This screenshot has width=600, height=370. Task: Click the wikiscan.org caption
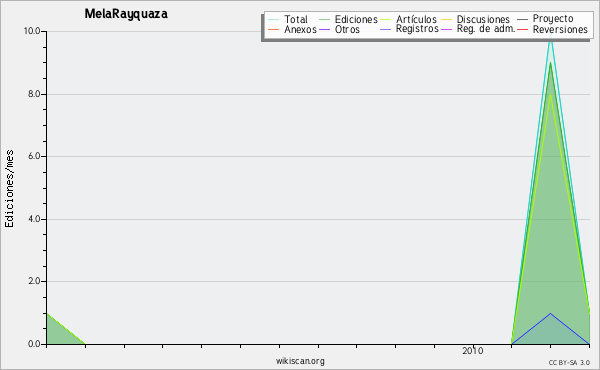300,361
